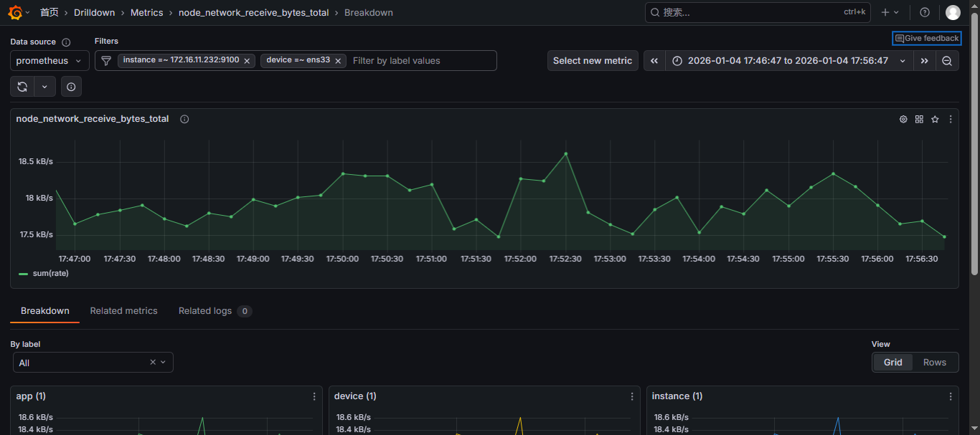Click Select new metric button

(593, 61)
